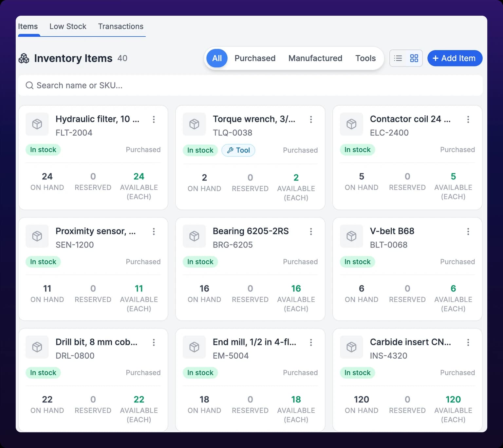Click SKU text ELC-2400
This screenshot has height=448, width=503.
pos(389,133)
